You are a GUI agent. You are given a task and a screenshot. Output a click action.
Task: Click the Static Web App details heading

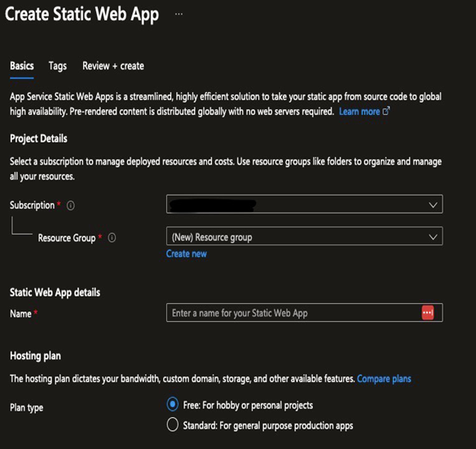point(55,293)
